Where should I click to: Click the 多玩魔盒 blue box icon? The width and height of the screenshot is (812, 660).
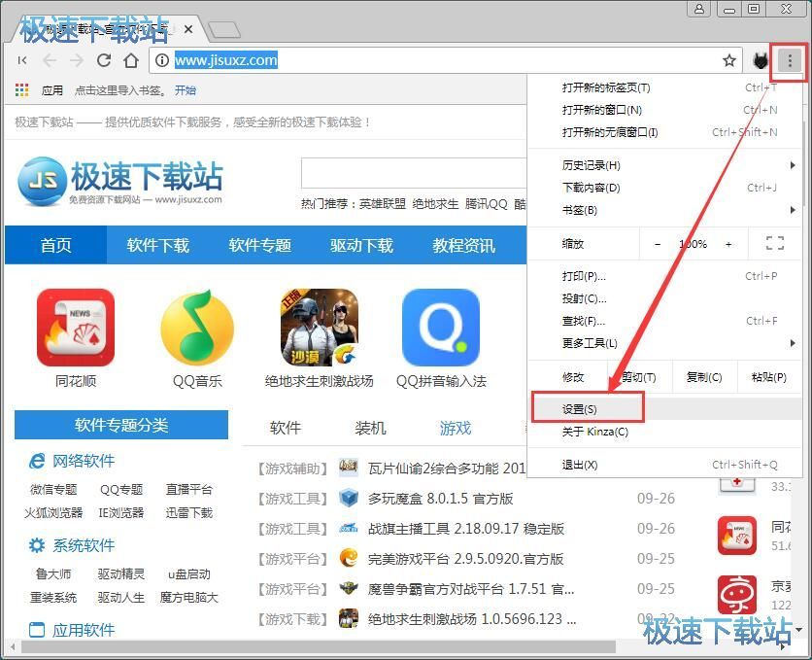349,498
